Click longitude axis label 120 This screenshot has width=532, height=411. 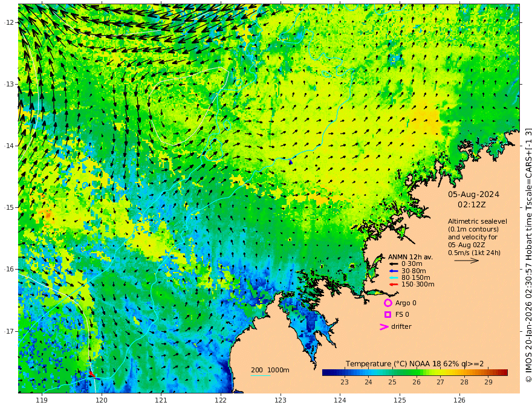[102, 400]
